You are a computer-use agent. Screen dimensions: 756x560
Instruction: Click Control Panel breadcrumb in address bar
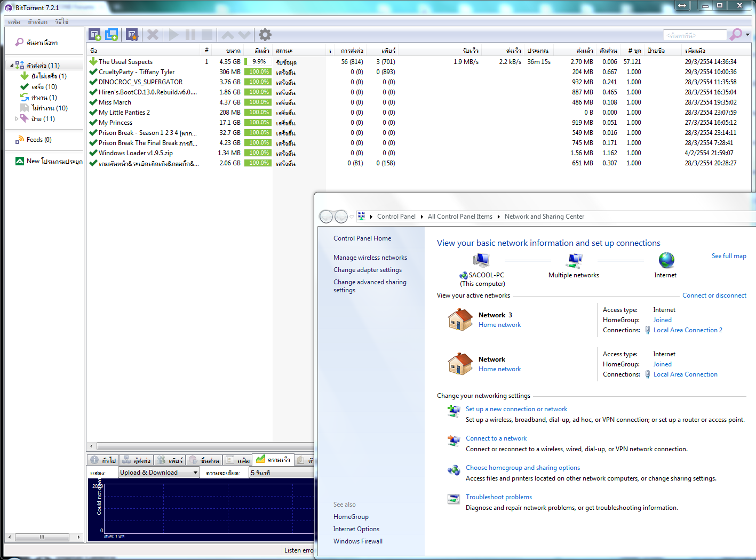396,217
